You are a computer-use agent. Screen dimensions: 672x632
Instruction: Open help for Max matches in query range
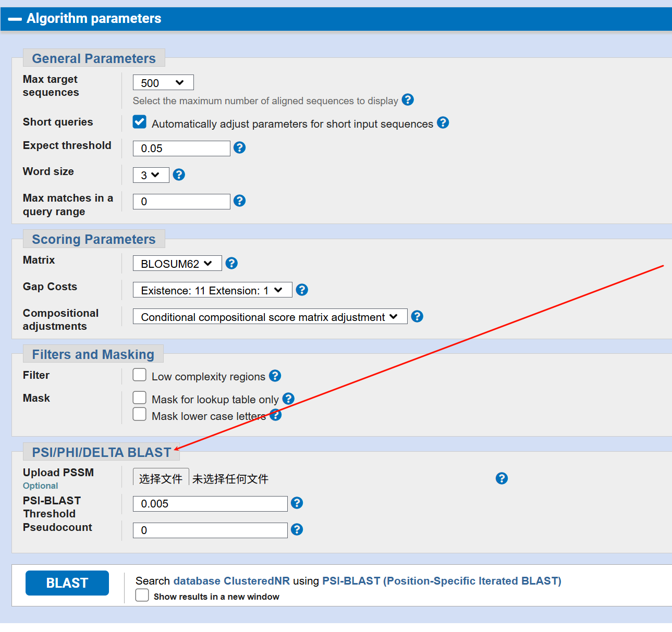[240, 201]
